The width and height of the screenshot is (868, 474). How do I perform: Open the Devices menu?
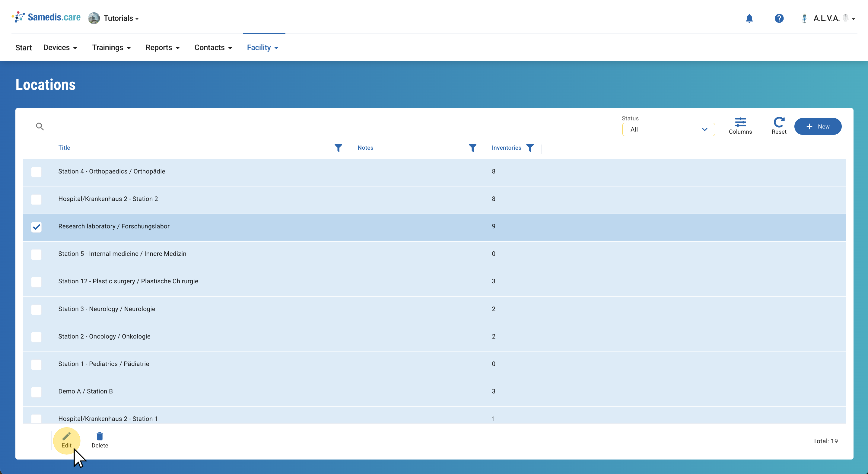coord(60,47)
